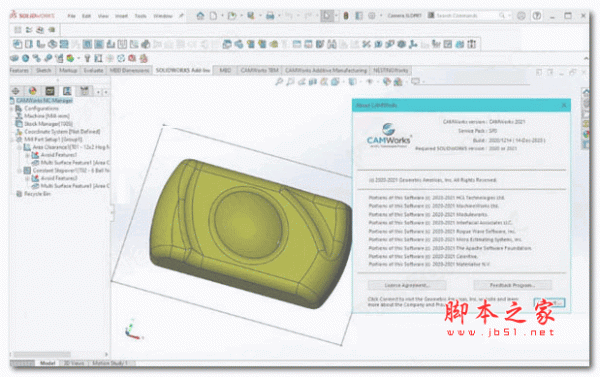
Task: Open the Window menu
Action: [x=163, y=16]
